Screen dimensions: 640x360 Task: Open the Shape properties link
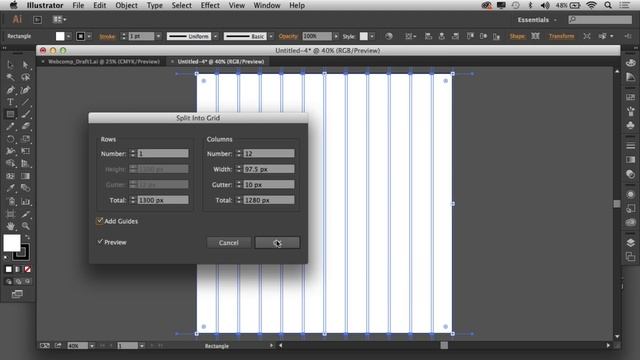coord(517,36)
